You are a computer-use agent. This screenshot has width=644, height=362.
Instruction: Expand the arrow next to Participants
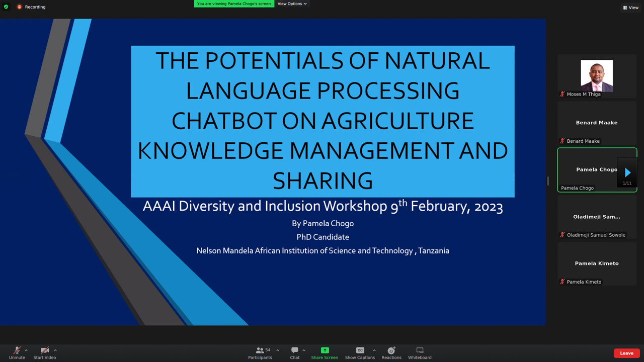coord(278,350)
